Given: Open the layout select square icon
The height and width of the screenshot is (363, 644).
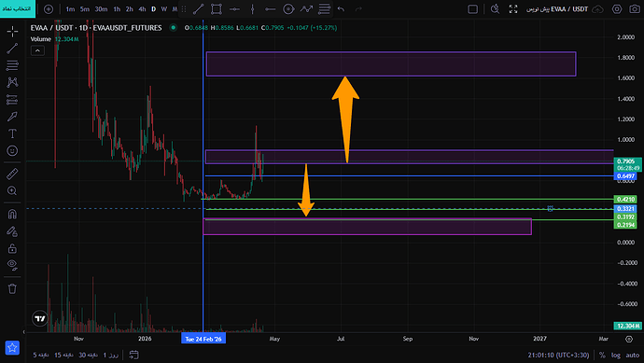Looking at the screenshot, I should click(x=472, y=9).
